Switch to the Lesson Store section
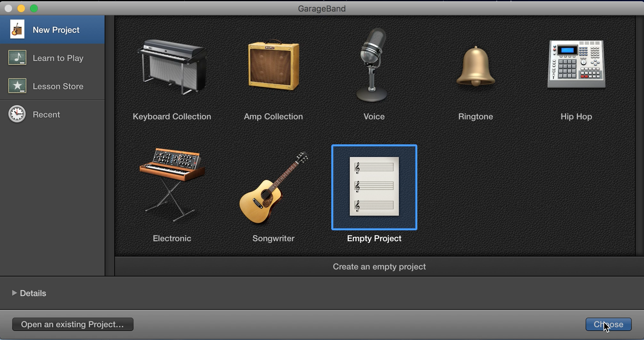The height and width of the screenshot is (340, 644). point(58,86)
